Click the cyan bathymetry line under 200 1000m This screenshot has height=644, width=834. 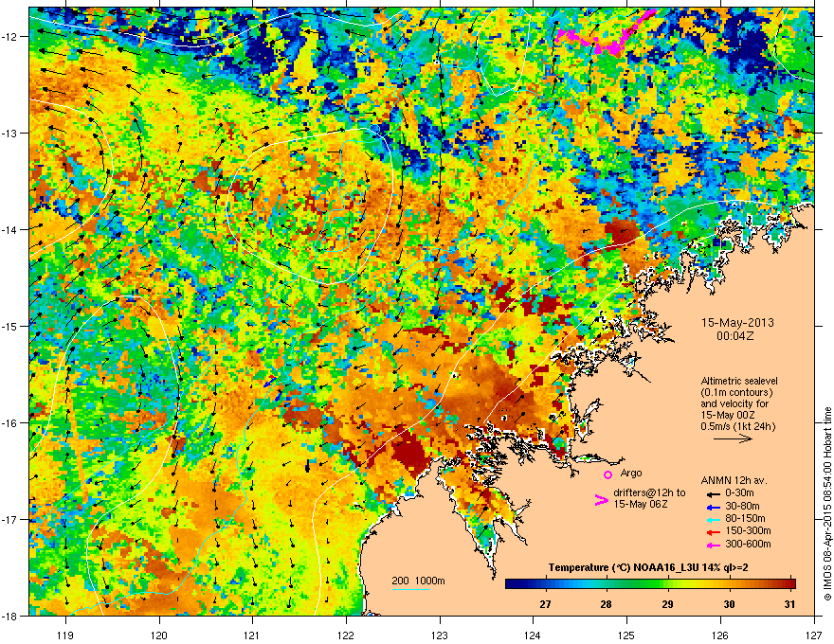click(x=411, y=589)
